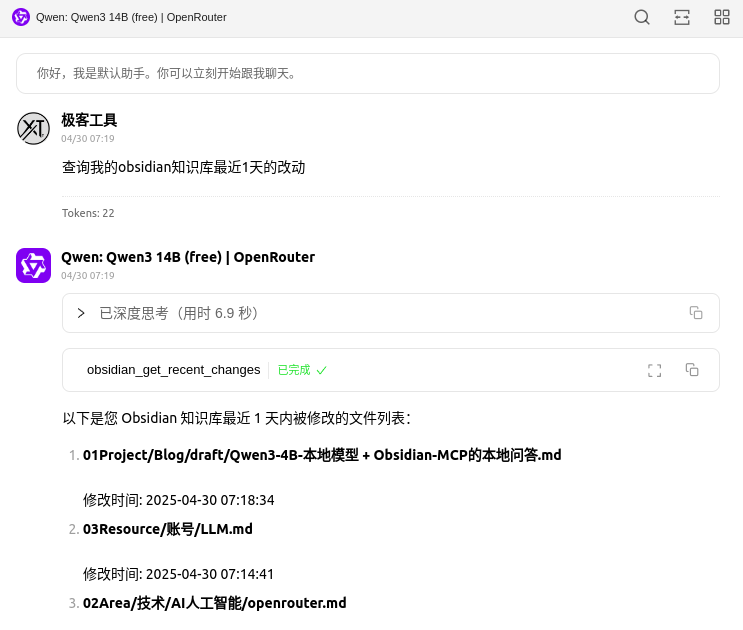Copy the deep thinking block content
The height and width of the screenshot is (630, 743).
coord(696,313)
